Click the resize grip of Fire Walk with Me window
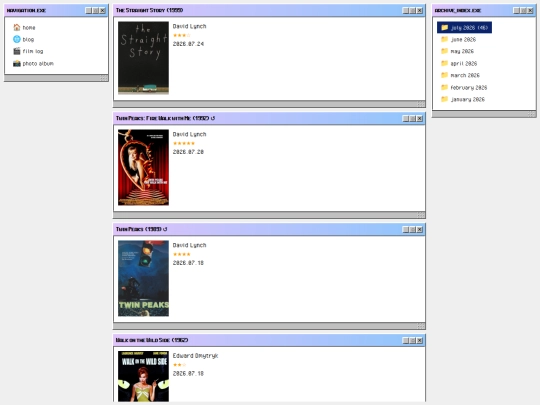This screenshot has width=540, height=405. tap(421, 215)
